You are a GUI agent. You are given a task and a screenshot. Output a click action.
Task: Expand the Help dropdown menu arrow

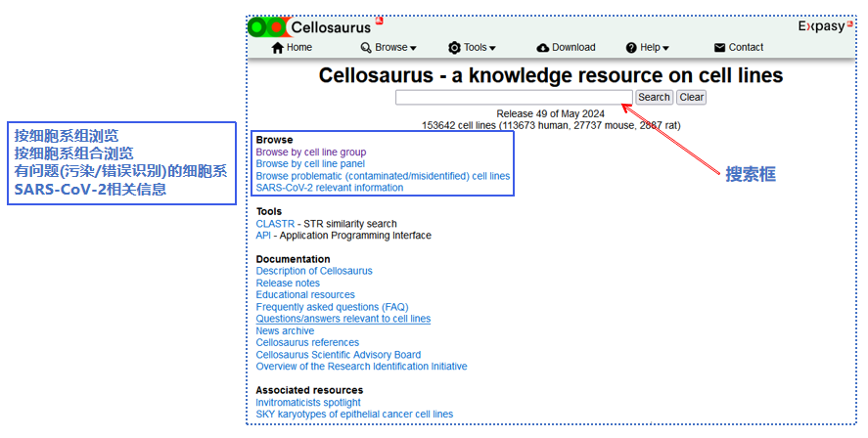[x=666, y=49]
